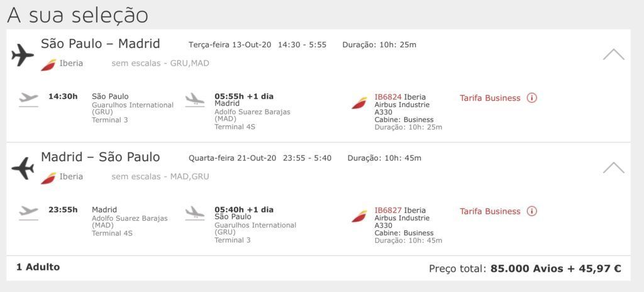Click the landing icon at 05:55h

(195, 100)
